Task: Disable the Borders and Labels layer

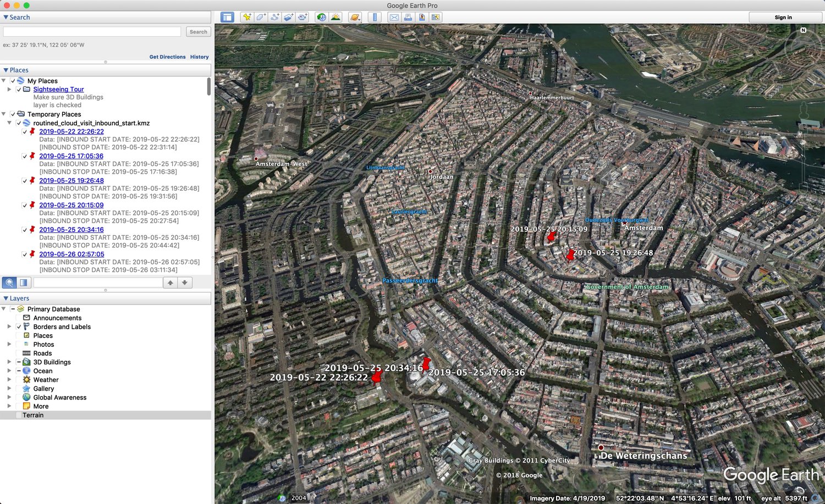Action: pos(19,327)
